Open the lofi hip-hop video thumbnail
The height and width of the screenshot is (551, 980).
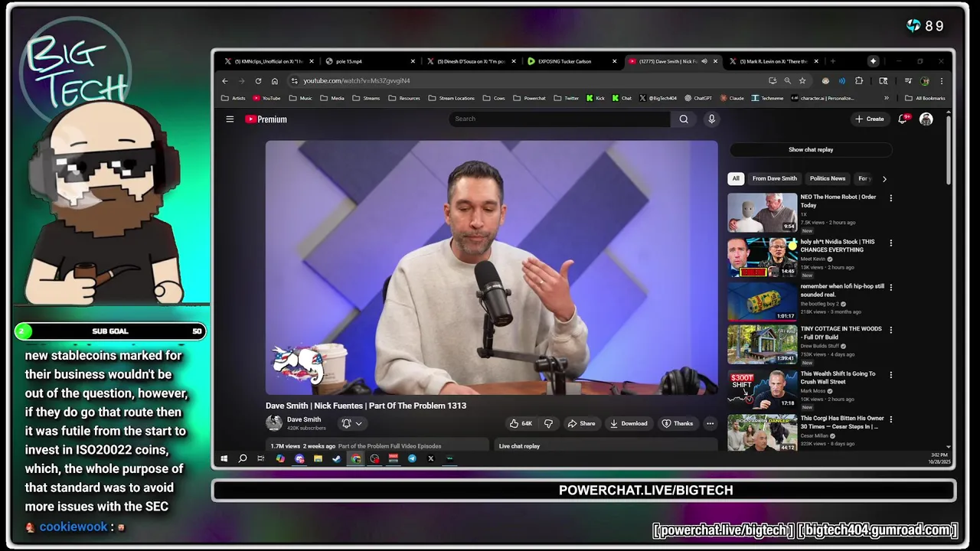tap(762, 302)
